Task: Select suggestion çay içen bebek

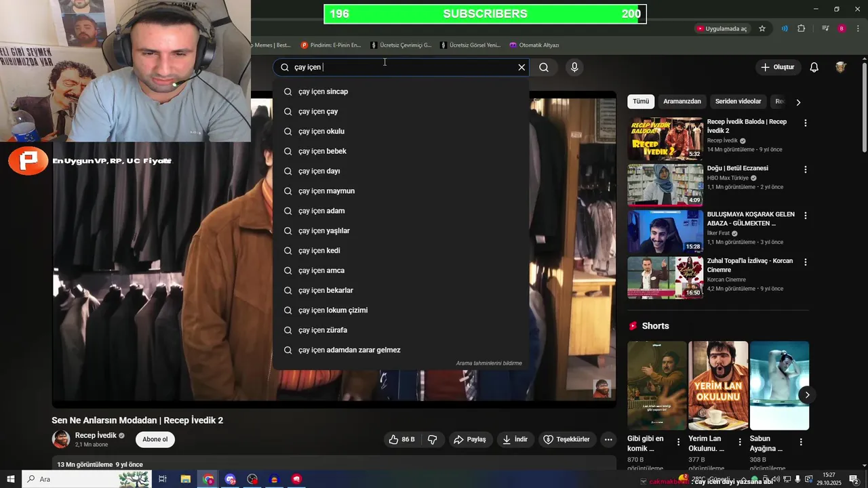Action: click(401, 151)
